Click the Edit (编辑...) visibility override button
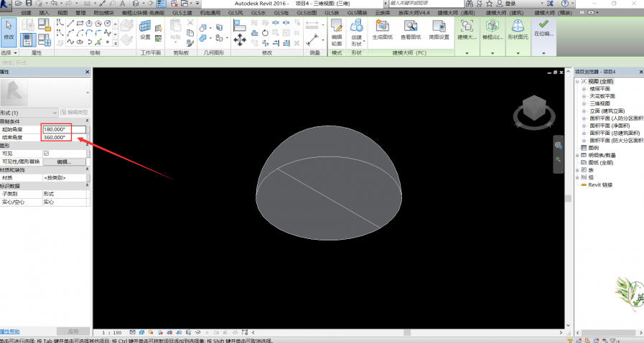Image resolution: width=644 pixels, height=343 pixels. [64, 161]
